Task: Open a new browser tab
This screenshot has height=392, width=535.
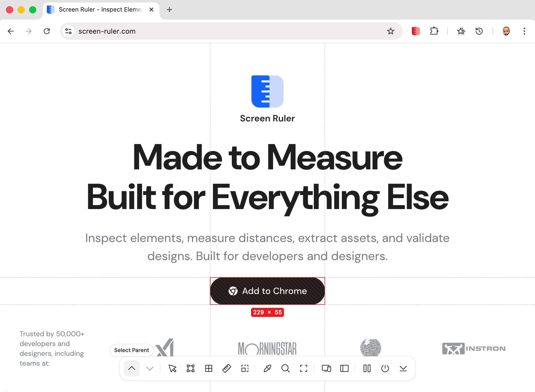Action: click(x=169, y=10)
